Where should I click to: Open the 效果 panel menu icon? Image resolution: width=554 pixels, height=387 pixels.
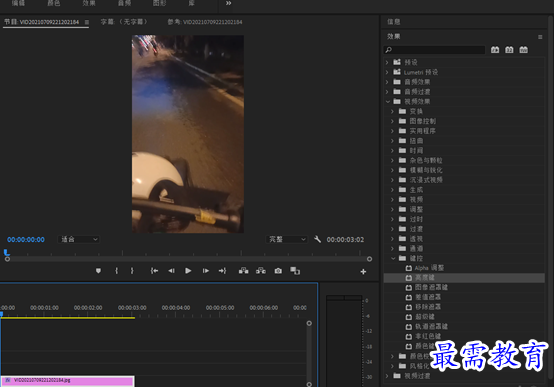tap(540, 37)
